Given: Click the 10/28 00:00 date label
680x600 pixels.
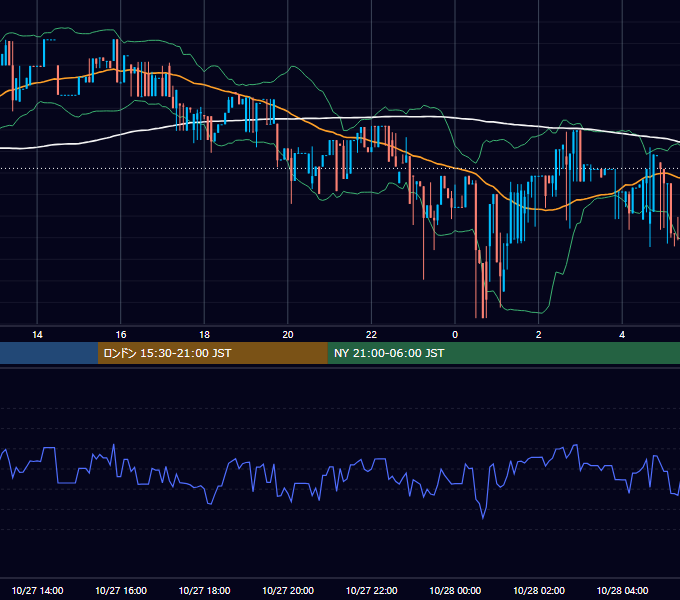Looking at the screenshot, I should click(x=455, y=590).
